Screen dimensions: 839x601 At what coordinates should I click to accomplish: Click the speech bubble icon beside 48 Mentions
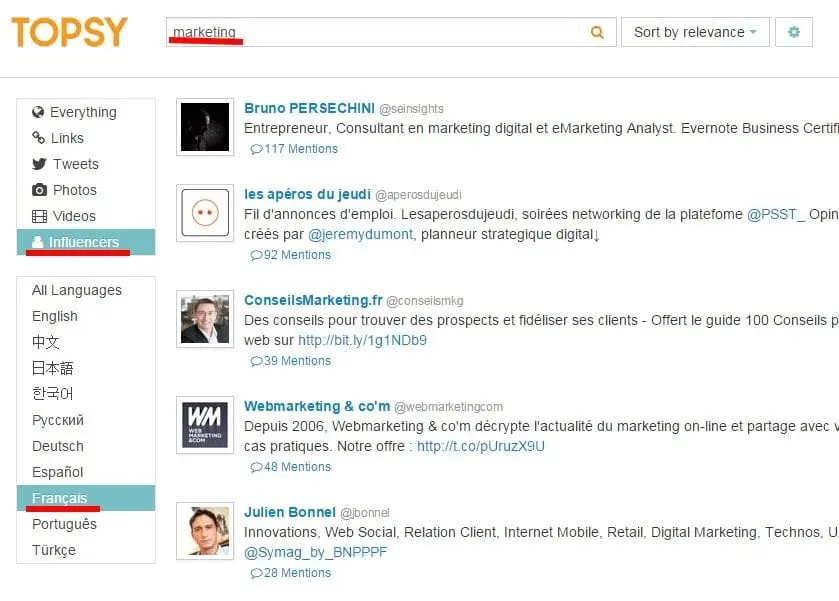pos(256,467)
